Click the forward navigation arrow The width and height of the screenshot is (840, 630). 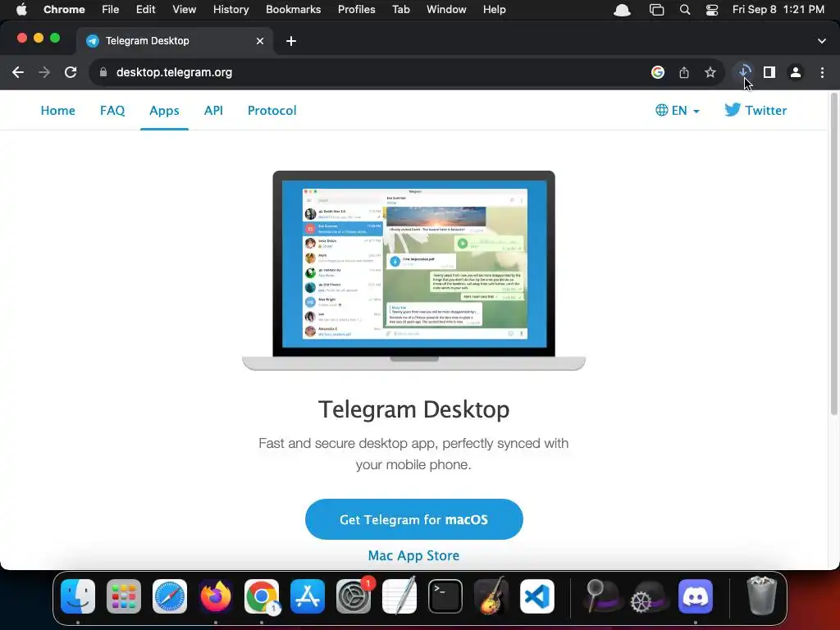tap(44, 72)
